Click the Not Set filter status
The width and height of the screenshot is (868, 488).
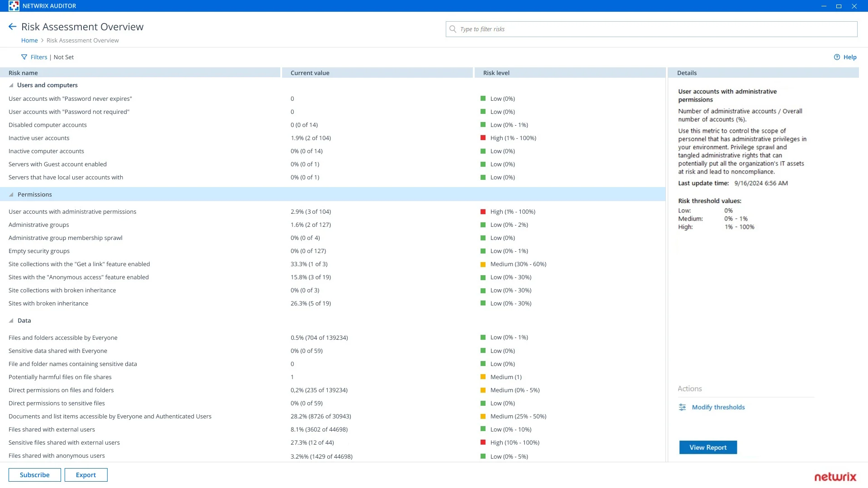click(x=64, y=57)
